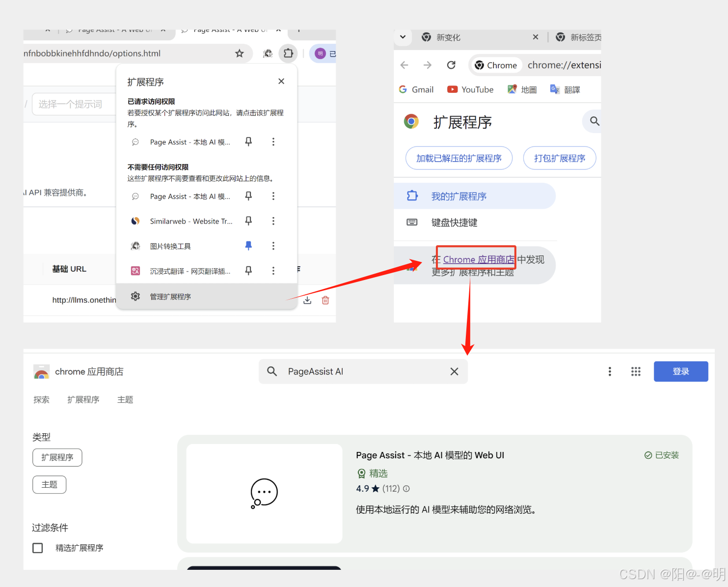Click 打包扩展程序 button
This screenshot has width=728, height=587.
tap(560, 158)
